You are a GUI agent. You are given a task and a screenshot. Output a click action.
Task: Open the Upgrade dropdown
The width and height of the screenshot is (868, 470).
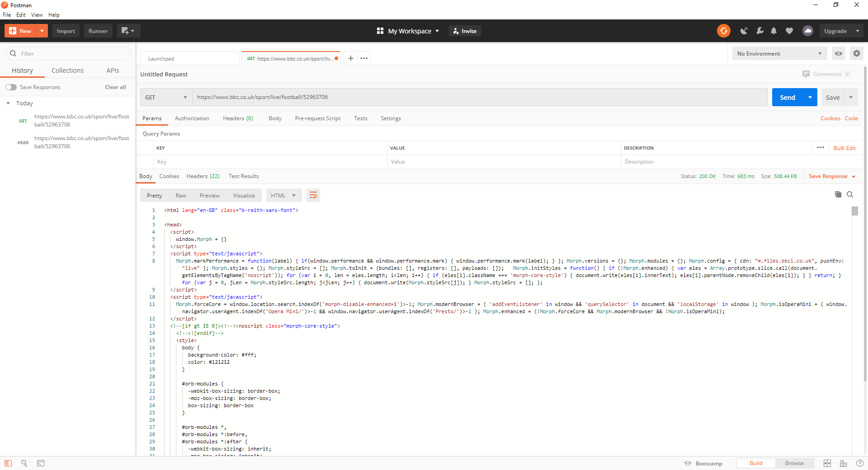(x=858, y=31)
